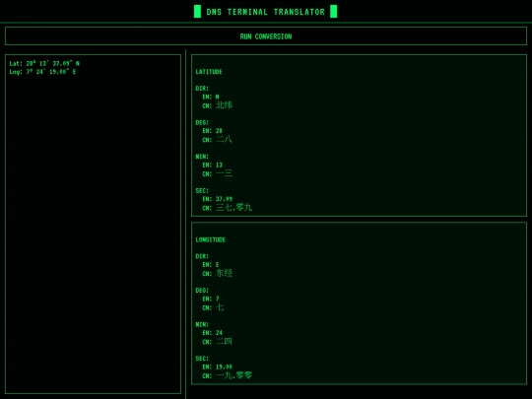
Task: Click the DEG: label under LONGITUDE
Action: coord(202,291)
